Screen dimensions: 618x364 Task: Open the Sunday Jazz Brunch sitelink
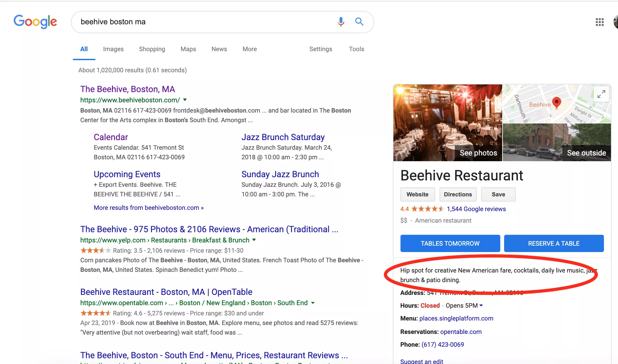[x=280, y=174]
